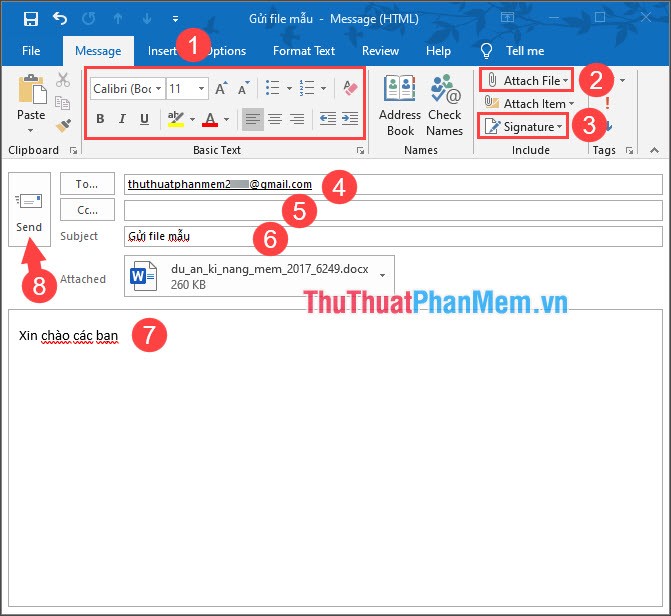The width and height of the screenshot is (671, 616).
Task: Click the Tell me search box
Action: [x=525, y=51]
